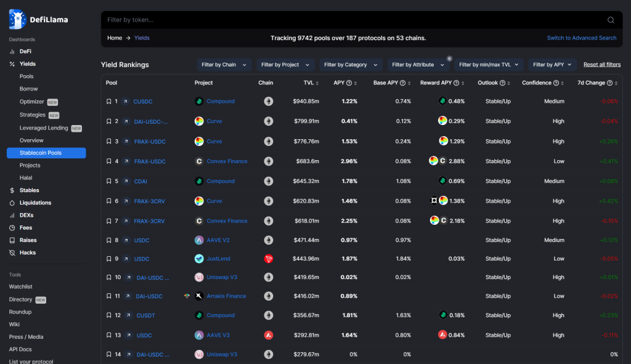Open external link arrow for CUSDT pool

point(128,315)
